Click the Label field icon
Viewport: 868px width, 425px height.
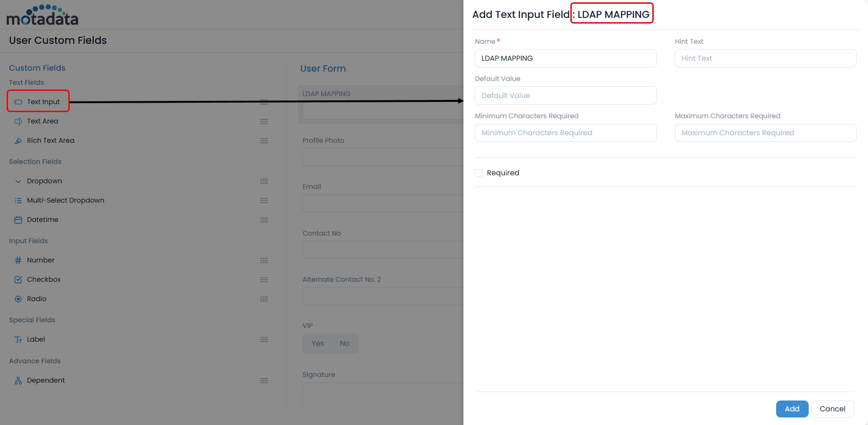(x=18, y=340)
